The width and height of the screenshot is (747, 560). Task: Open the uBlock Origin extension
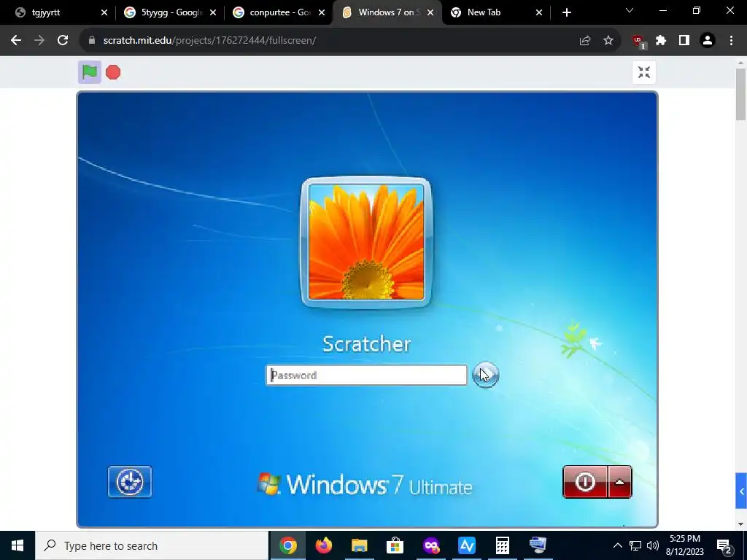(638, 41)
